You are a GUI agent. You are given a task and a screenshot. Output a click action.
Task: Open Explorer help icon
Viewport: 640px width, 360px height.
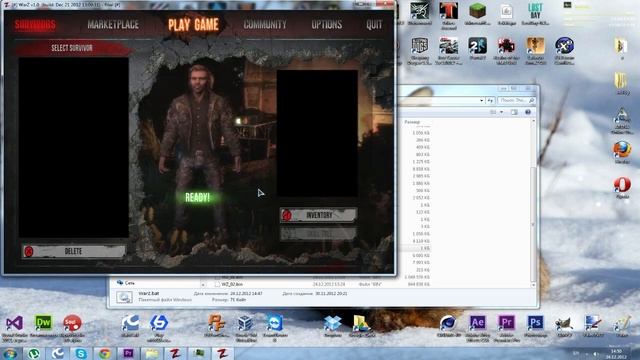(x=528, y=112)
